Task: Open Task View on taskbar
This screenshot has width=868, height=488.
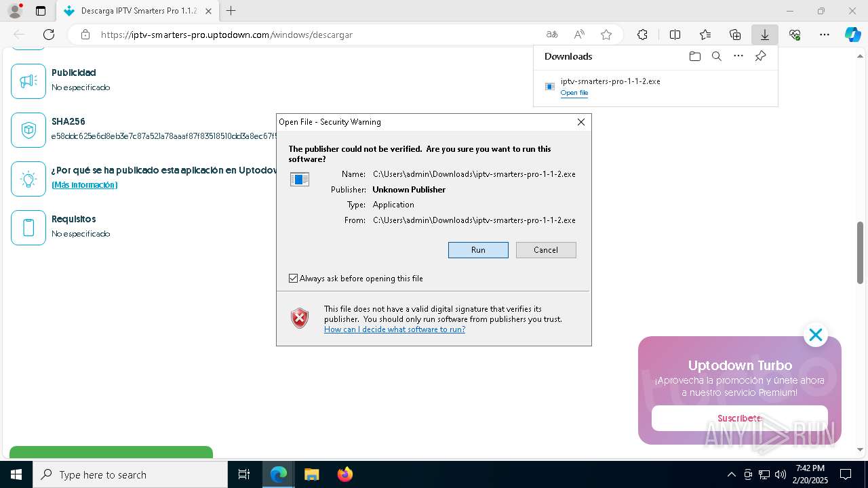Action: pyautogui.click(x=244, y=474)
